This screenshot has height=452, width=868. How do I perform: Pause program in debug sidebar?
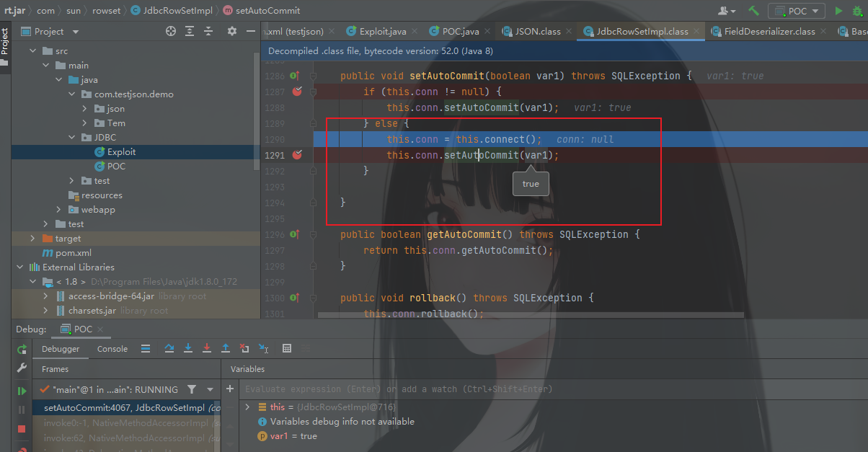(22, 409)
